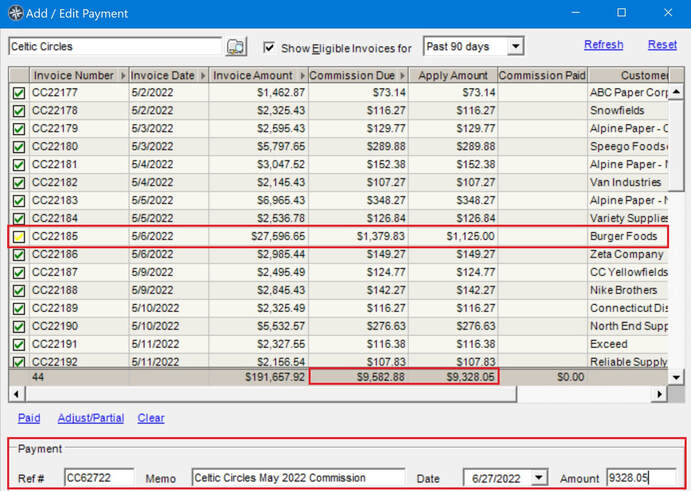Click the horizontal scrollbar right arrow
This screenshot has height=491, width=691.
pos(659,394)
